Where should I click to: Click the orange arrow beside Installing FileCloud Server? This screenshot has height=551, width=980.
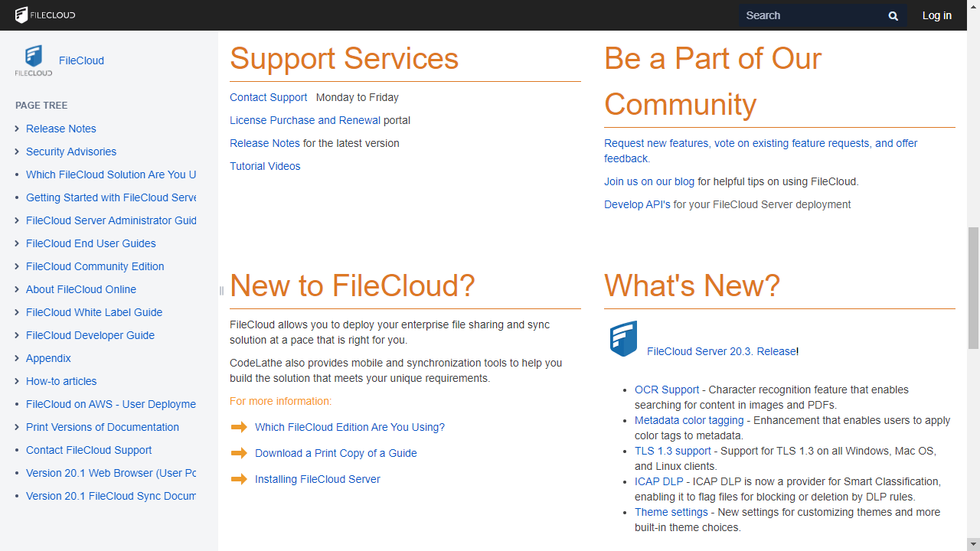tap(239, 479)
